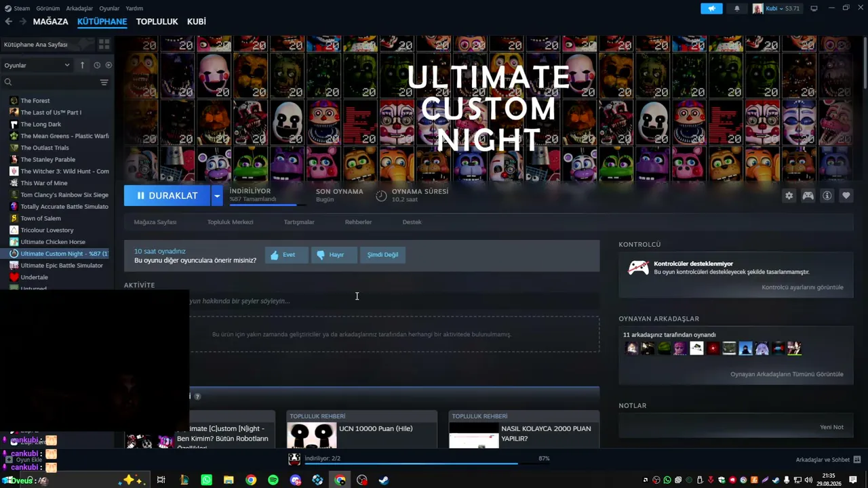Filter games by recent clock icon
The image size is (868, 488).
click(97, 65)
